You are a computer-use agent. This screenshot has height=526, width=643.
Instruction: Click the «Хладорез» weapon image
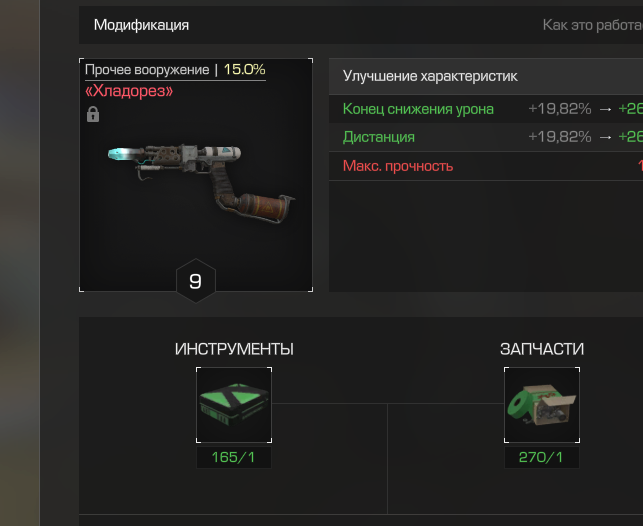201,184
